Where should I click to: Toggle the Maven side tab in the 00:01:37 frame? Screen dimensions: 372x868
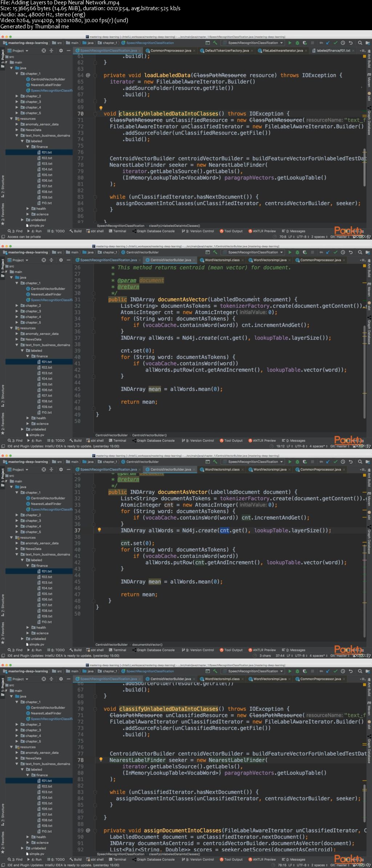(x=369, y=289)
